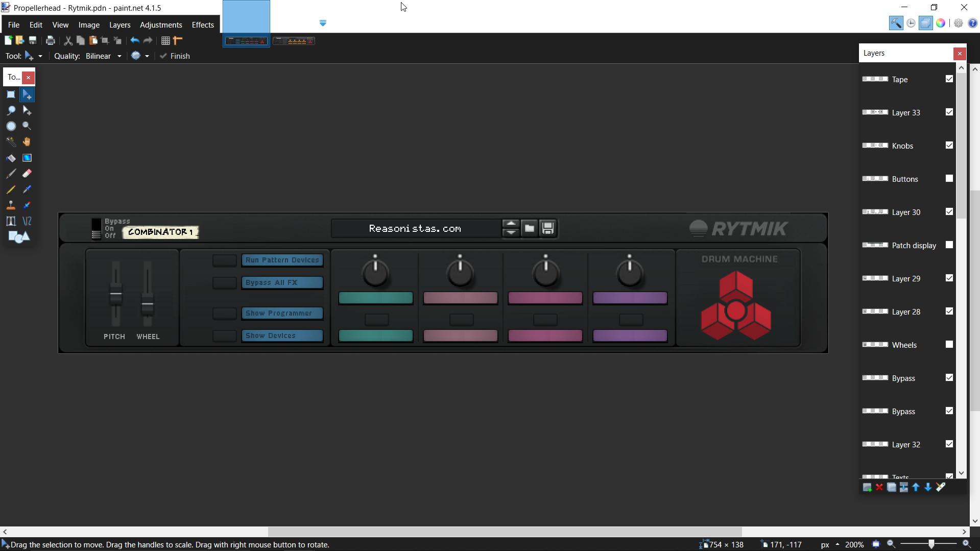Image resolution: width=980 pixels, height=551 pixels.
Task: Select the Recolor tool
Action: [x=27, y=205]
